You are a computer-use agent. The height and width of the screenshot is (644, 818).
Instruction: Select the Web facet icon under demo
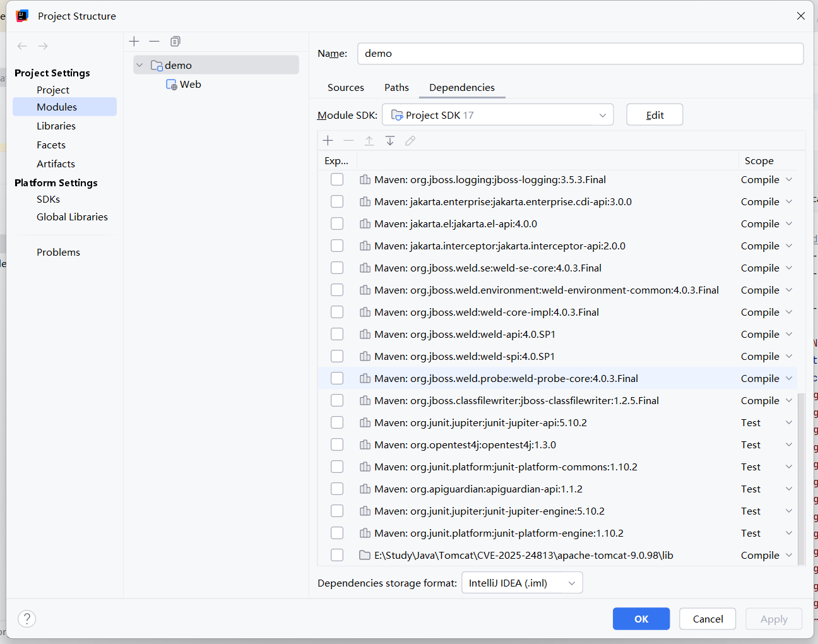tap(172, 85)
